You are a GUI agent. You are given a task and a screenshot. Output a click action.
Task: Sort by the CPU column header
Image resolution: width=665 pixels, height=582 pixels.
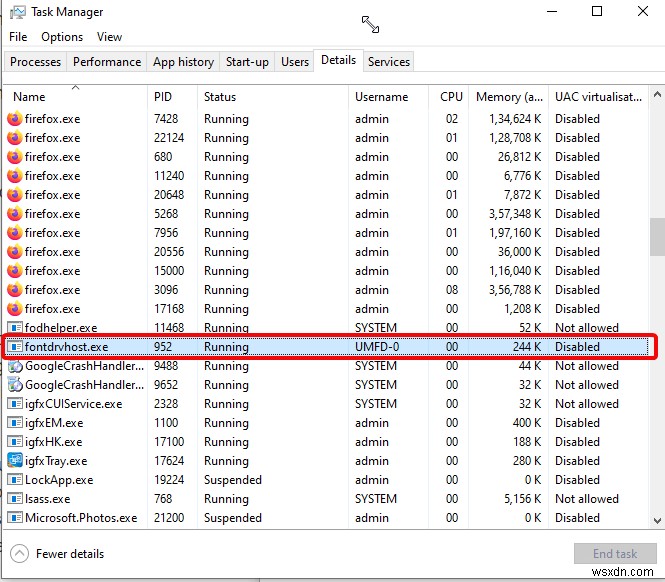(x=448, y=97)
